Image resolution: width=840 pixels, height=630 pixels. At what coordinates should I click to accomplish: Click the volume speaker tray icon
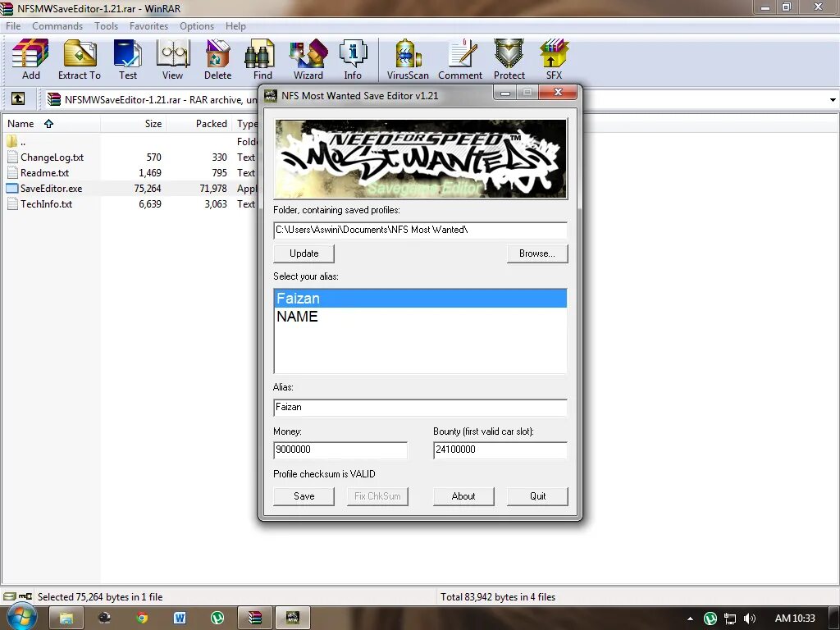[749, 619]
